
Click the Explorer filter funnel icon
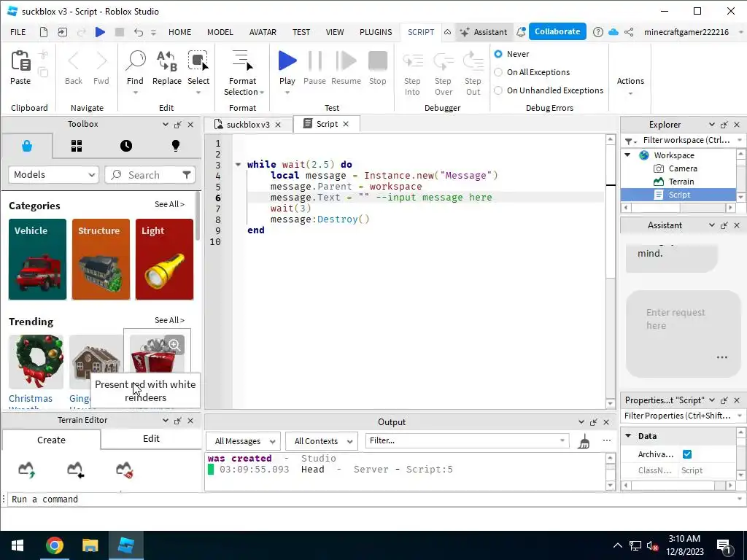pyautogui.click(x=630, y=141)
